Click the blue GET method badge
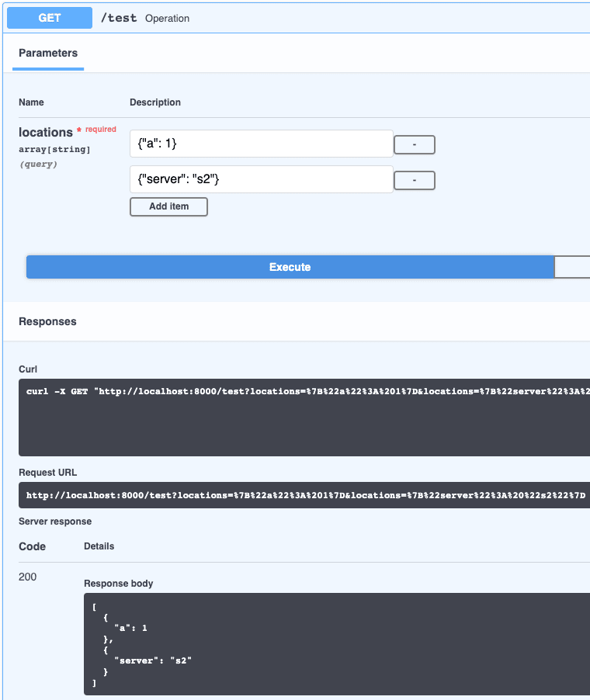The width and height of the screenshot is (590, 700). coord(50,18)
